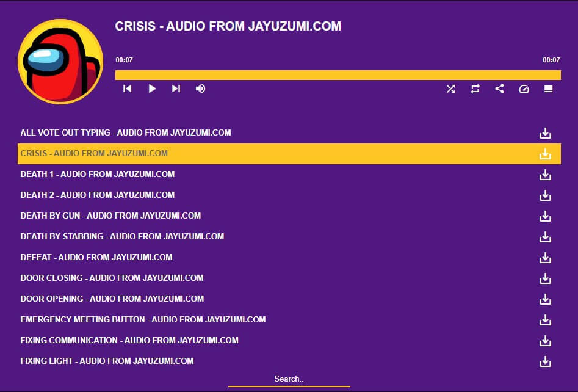
Task: Click the Among Us crewmate thumbnail
Action: coord(60,62)
